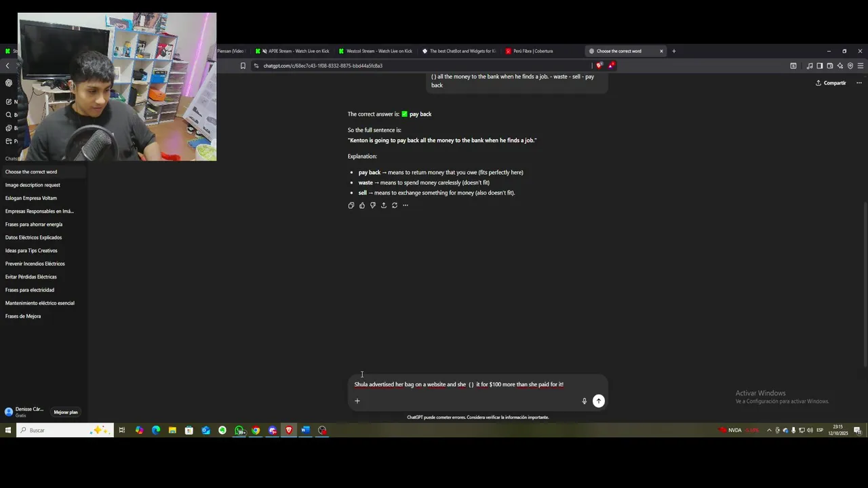Click the plus attach button in composer

(x=357, y=401)
